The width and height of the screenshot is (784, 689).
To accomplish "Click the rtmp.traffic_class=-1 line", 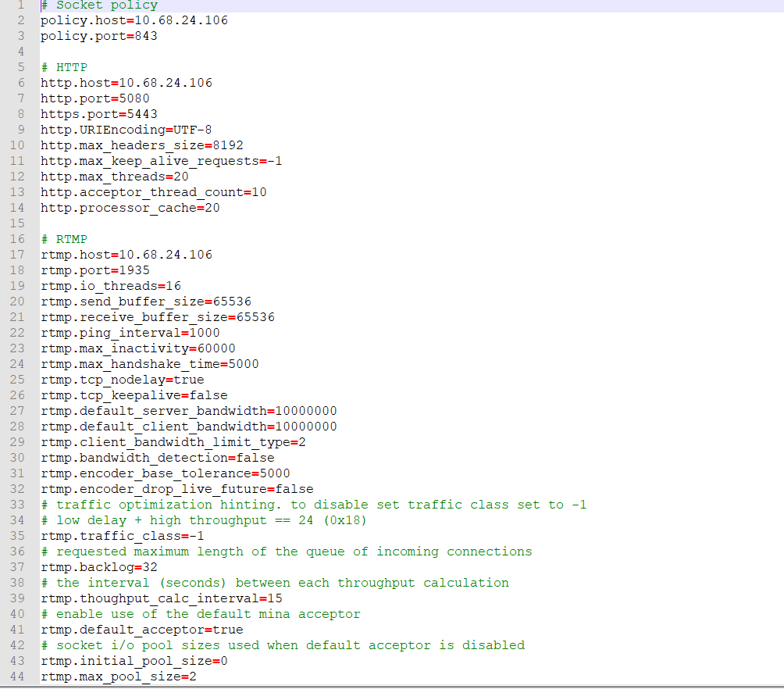I will pyautogui.click(x=123, y=537).
